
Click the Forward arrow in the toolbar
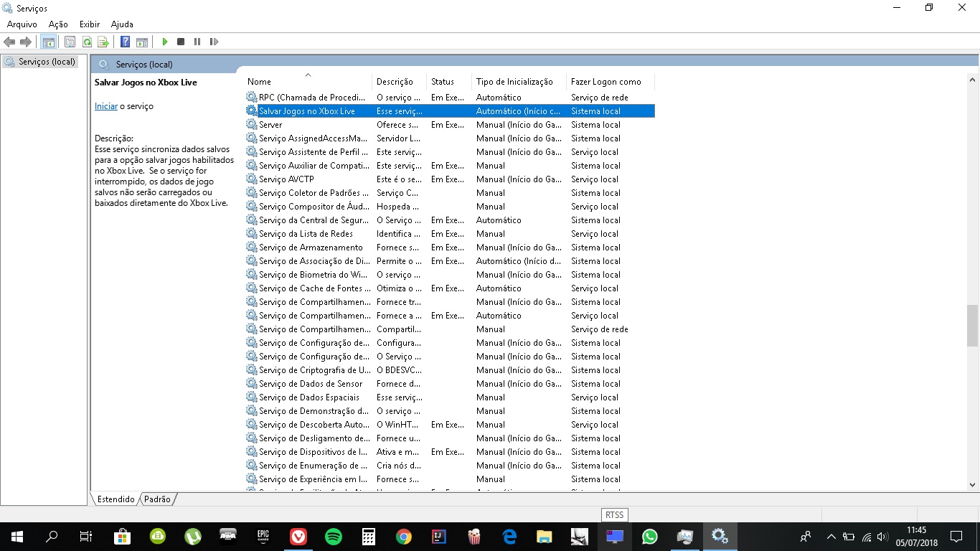click(26, 42)
